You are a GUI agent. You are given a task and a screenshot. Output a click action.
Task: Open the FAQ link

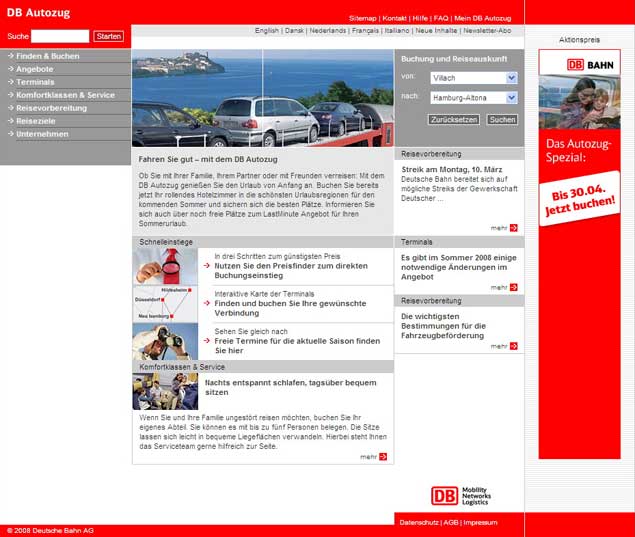pyautogui.click(x=441, y=18)
